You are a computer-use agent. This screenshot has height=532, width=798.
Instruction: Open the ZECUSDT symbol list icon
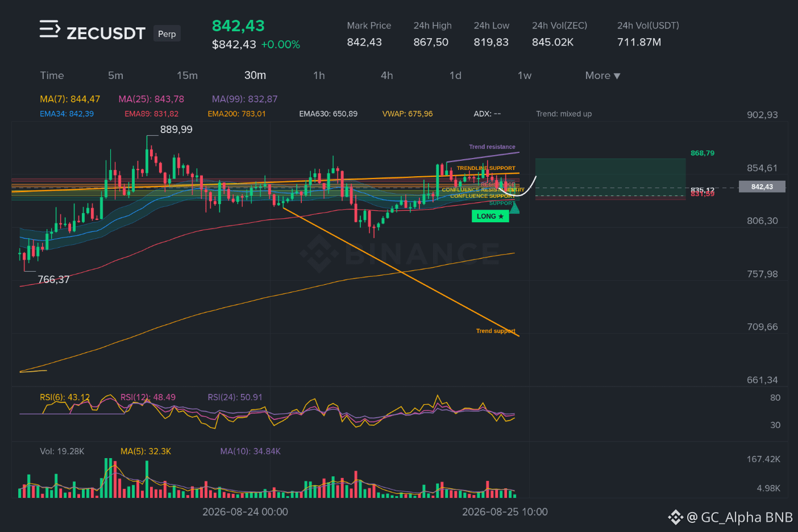pyautogui.click(x=49, y=29)
